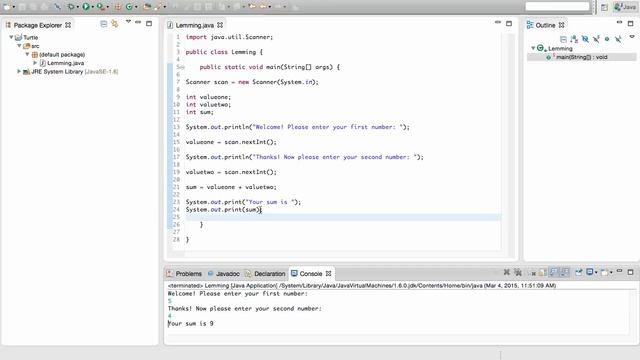Collapse the Lemming class in Outline
The width and height of the screenshot is (640, 360).
tap(533, 48)
